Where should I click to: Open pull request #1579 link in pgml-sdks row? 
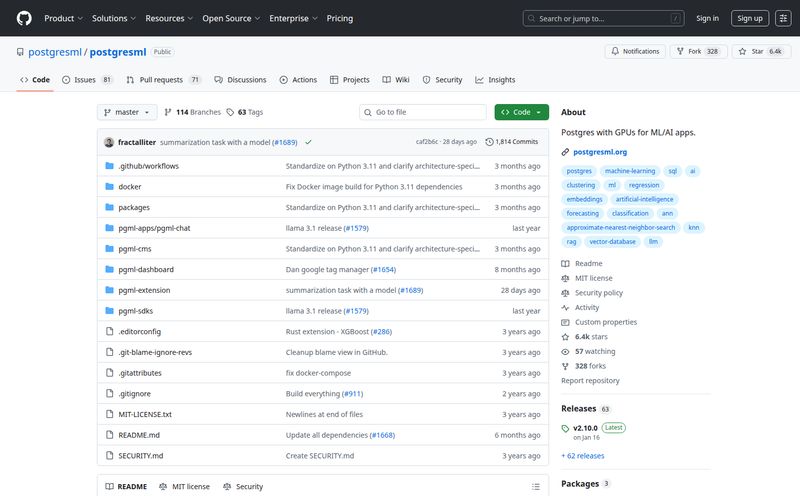click(x=356, y=311)
